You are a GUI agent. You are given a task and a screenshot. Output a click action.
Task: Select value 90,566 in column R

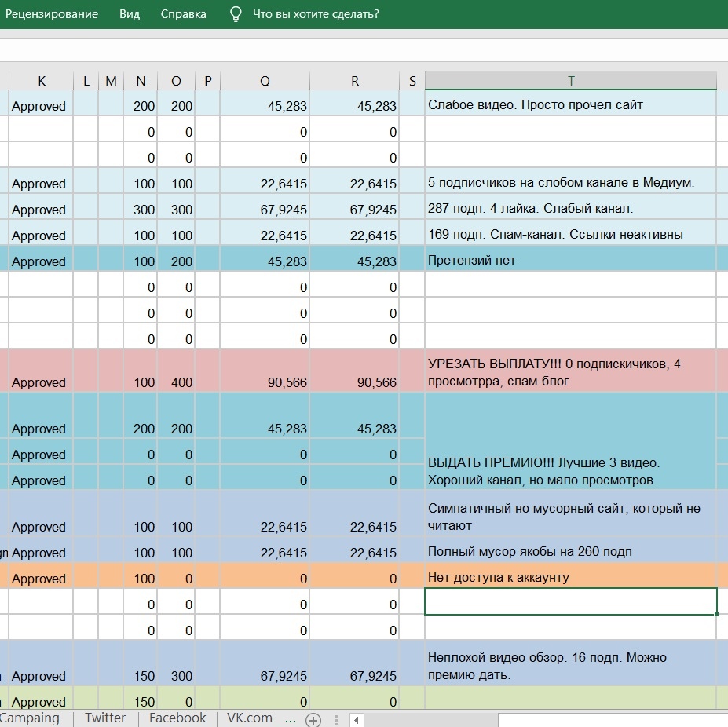point(355,371)
